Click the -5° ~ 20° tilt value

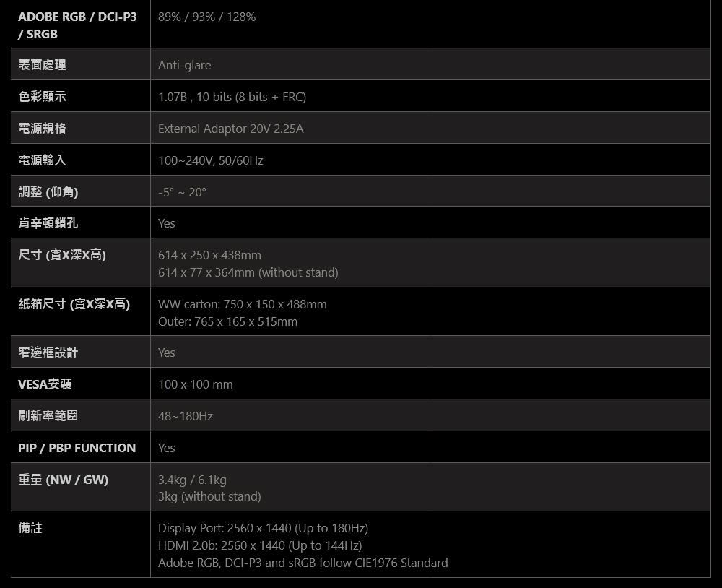point(183,192)
